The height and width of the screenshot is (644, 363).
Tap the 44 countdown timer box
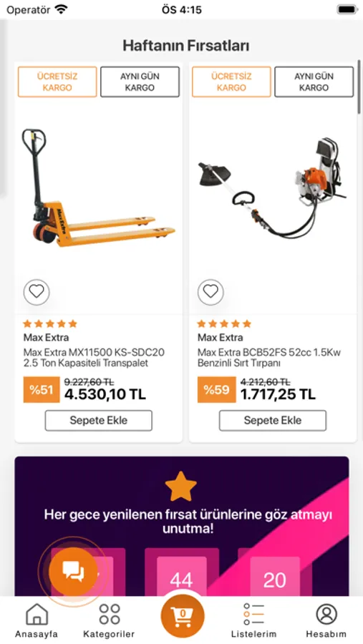[181, 577]
